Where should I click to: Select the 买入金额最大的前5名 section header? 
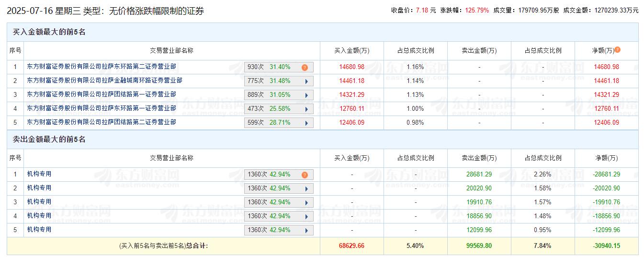click(x=49, y=32)
